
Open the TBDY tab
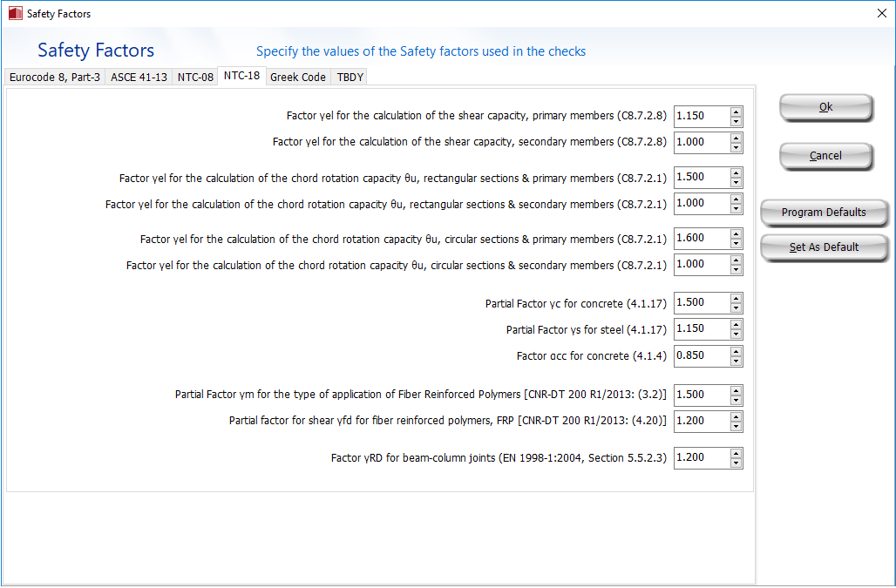point(350,77)
